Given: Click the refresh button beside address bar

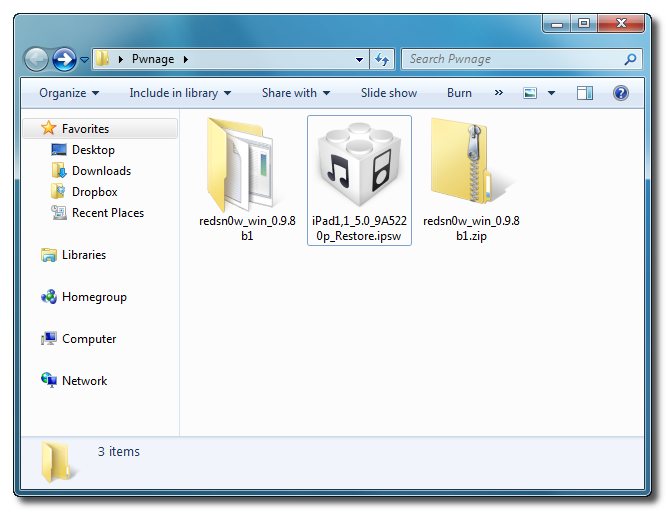Looking at the screenshot, I should coord(383,60).
